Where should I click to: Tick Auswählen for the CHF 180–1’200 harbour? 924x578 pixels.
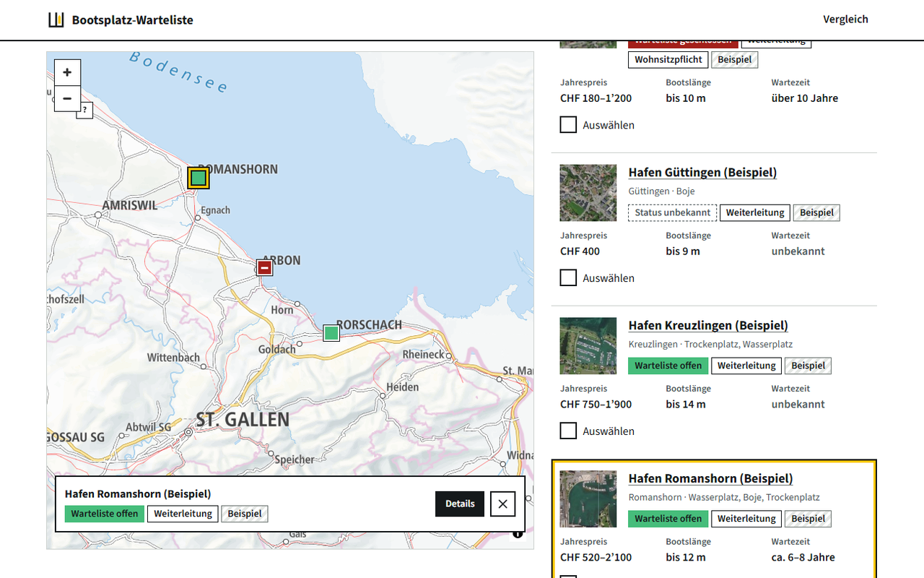tap(569, 125)
